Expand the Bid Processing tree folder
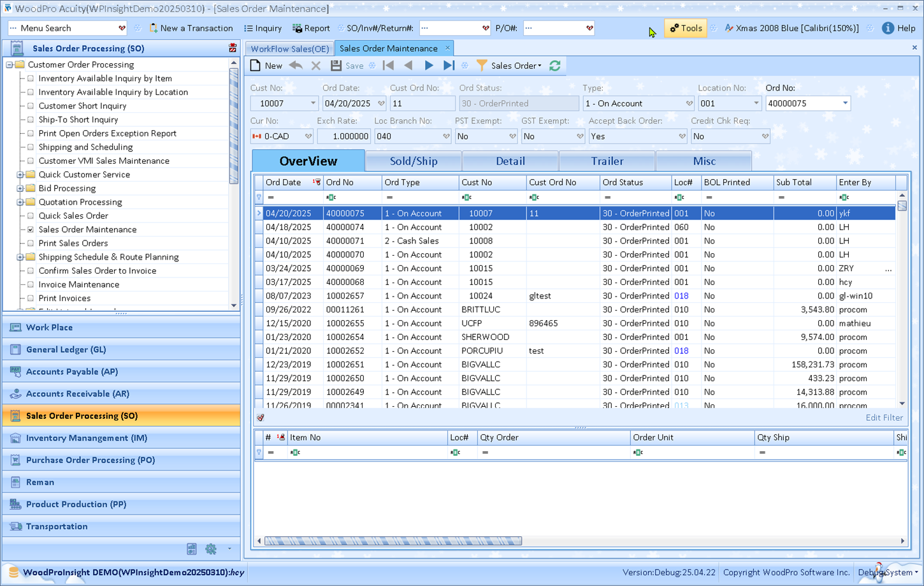 (20, 189)
